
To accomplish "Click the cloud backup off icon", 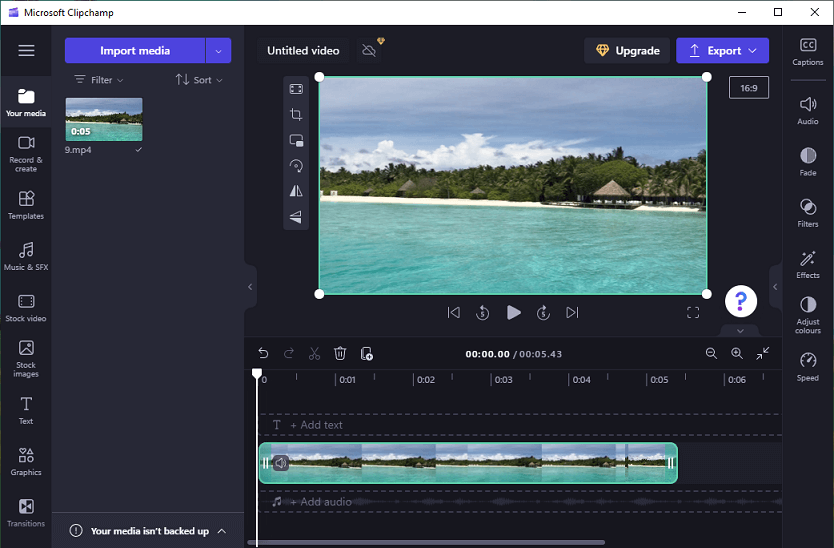I will pos(369,51).
